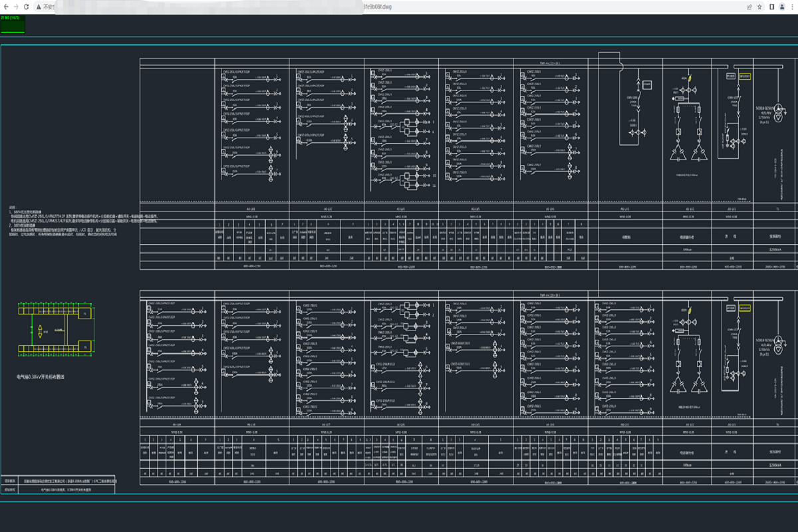This screenshot has width=798, height=532.
Task: Open the browser side panel
Action: [772, 7]
